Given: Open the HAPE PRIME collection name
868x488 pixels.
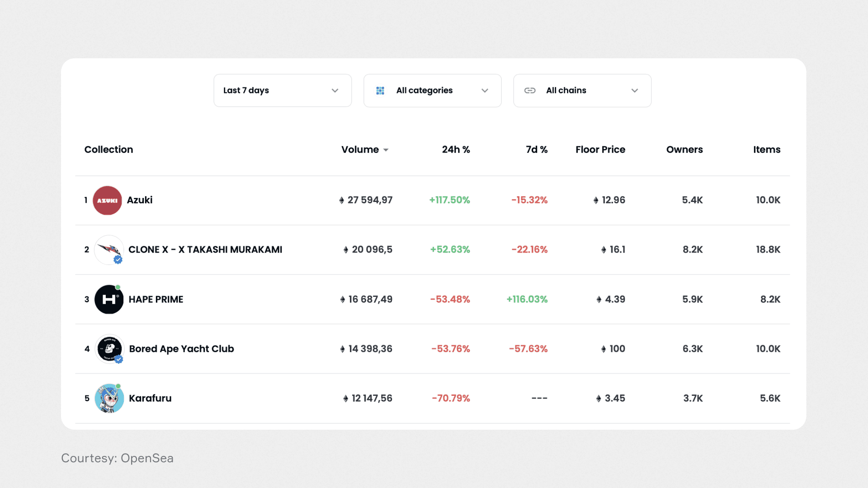Looking at the screenshot, I should click(156, 299).
